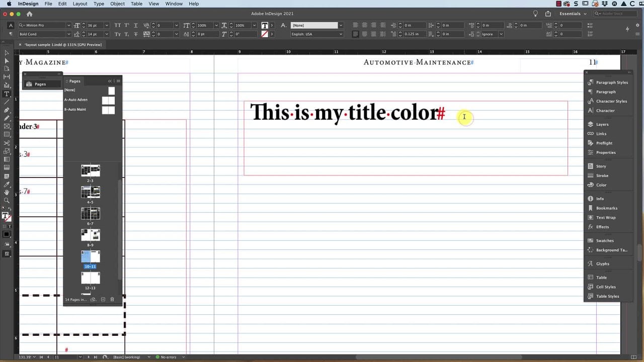644x362 pixels.
Task: Open the English: USA language dropdown
Action: (341, 34)
